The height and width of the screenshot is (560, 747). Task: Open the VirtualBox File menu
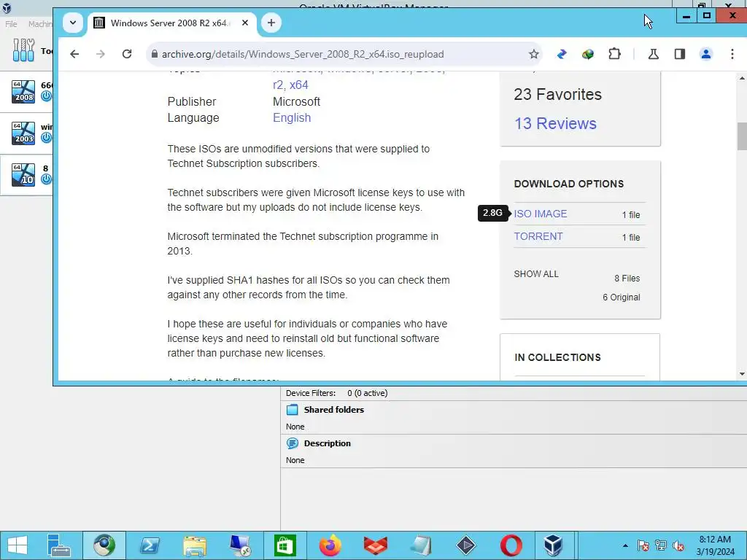click(11, 24)
